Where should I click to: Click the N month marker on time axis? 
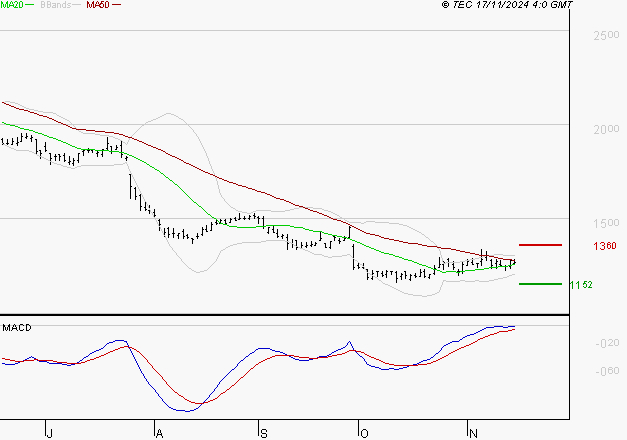pos(473,434)
